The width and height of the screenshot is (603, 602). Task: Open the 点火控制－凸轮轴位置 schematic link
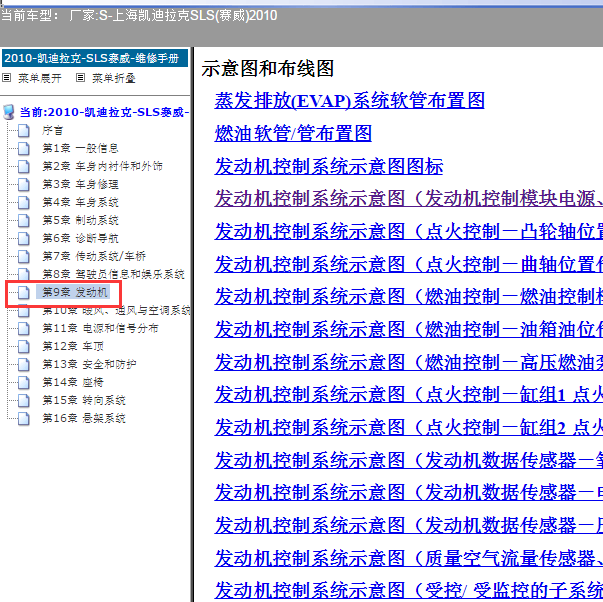(x=408, y=232)
